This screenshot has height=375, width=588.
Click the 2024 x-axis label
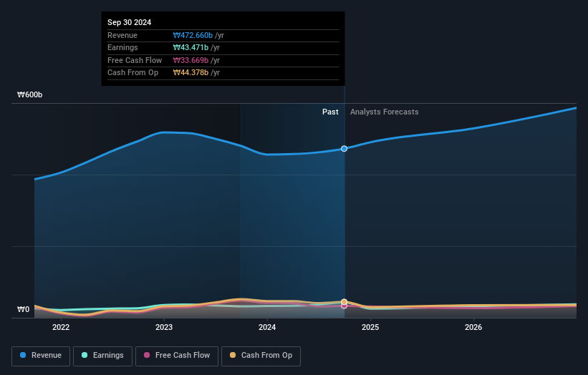coord(267,328)
